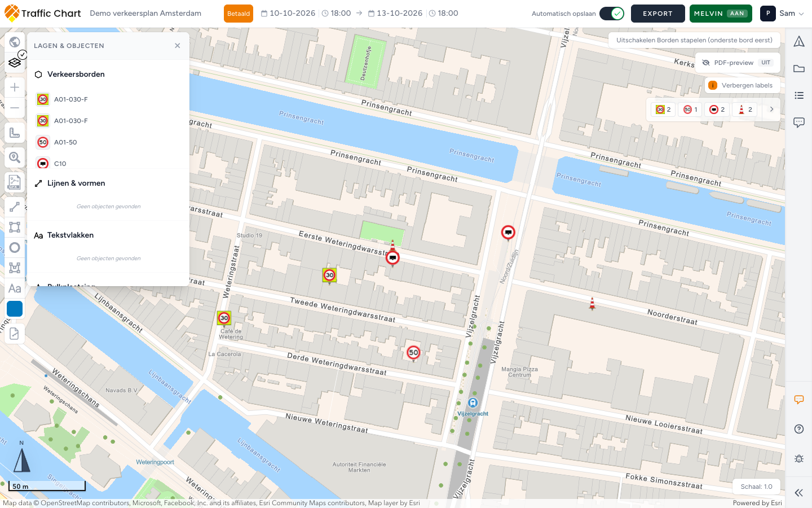Toggle PDF-preview visibility
The height and width of the screenshot is (508, 812).
point(738,63)
